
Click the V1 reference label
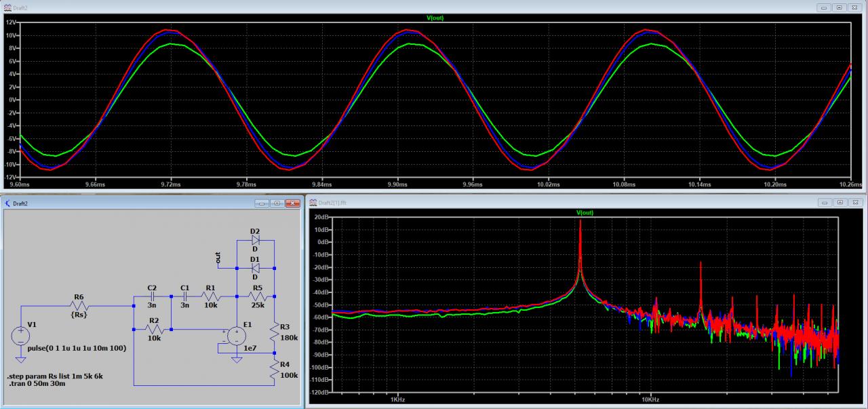33,324
